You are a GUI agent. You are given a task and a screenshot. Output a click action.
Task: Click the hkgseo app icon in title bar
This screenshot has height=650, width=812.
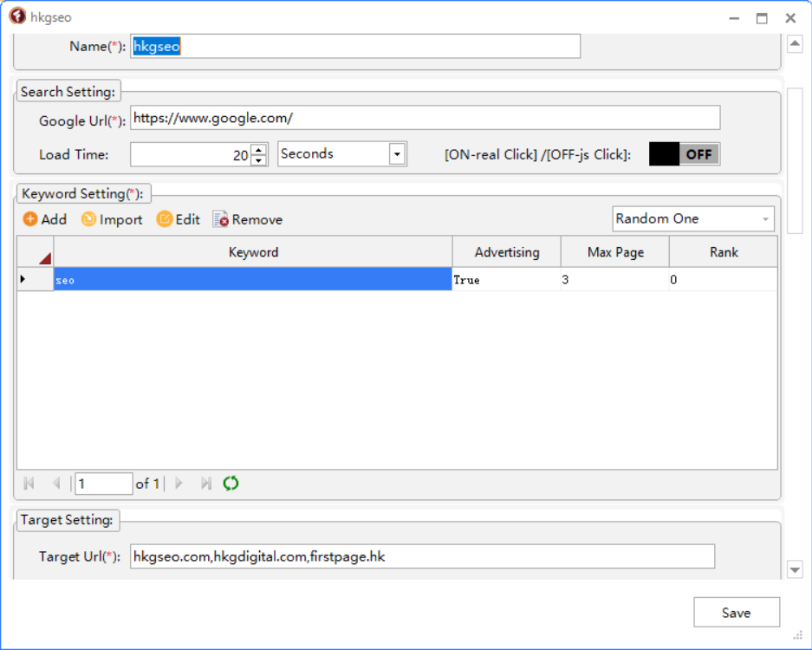[17, 16]
